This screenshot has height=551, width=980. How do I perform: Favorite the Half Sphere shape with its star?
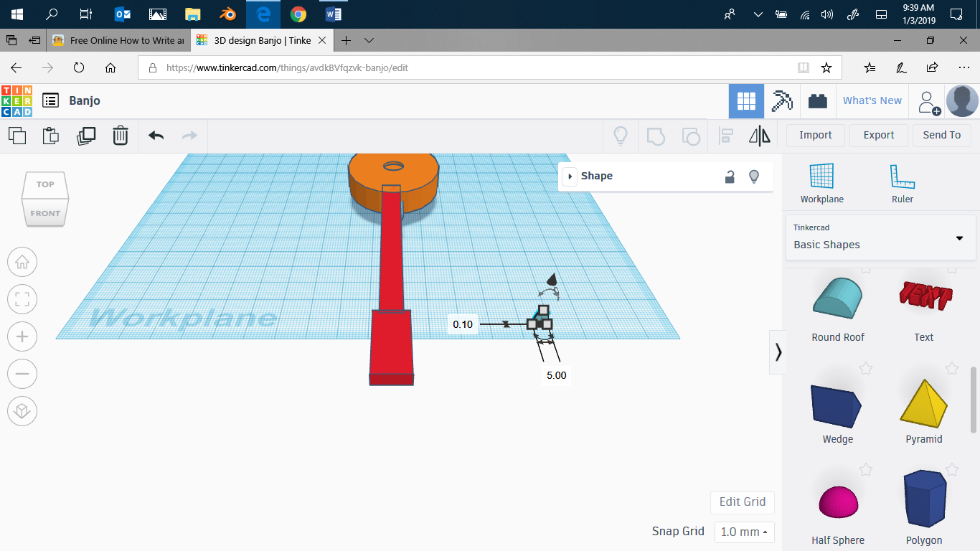pos(866,470)
